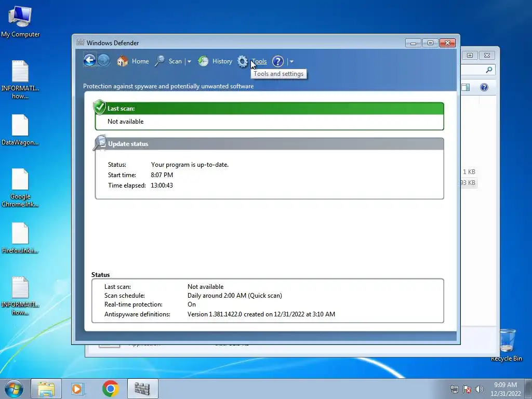The height and width of the screenshot is (399, 532).
Task: Toggle preview pane icon in background window
Action: [465, 87]
